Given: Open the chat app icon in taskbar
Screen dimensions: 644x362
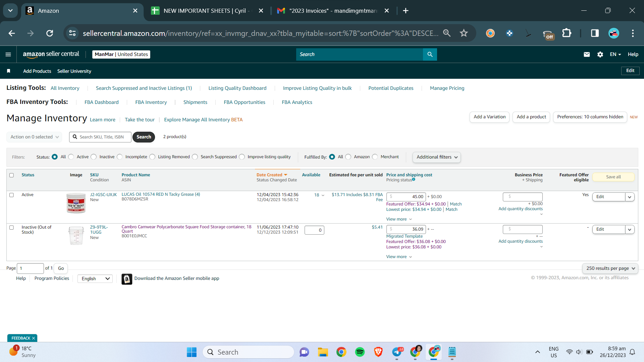Looking at the screenshot, I should pyautogui.click(x=304, y=352).
